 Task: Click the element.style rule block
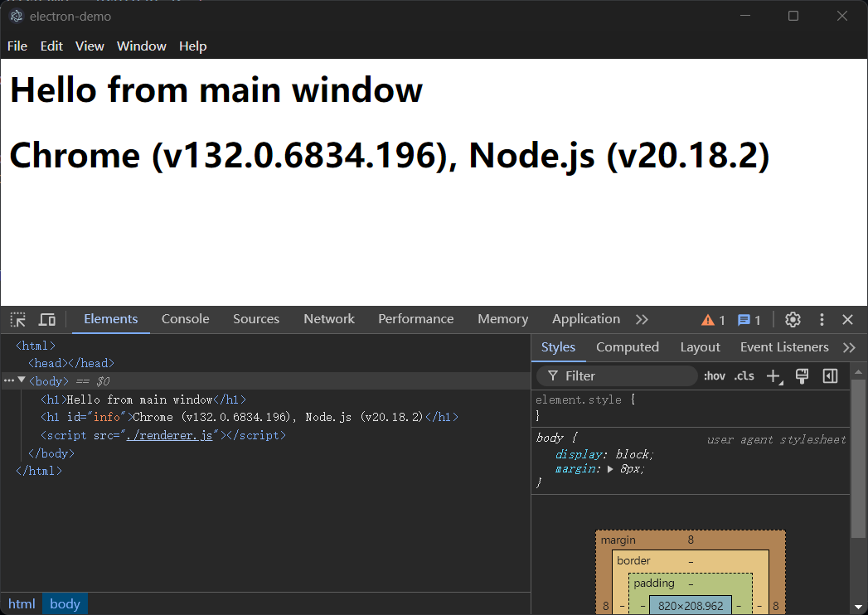pos(691,408)
